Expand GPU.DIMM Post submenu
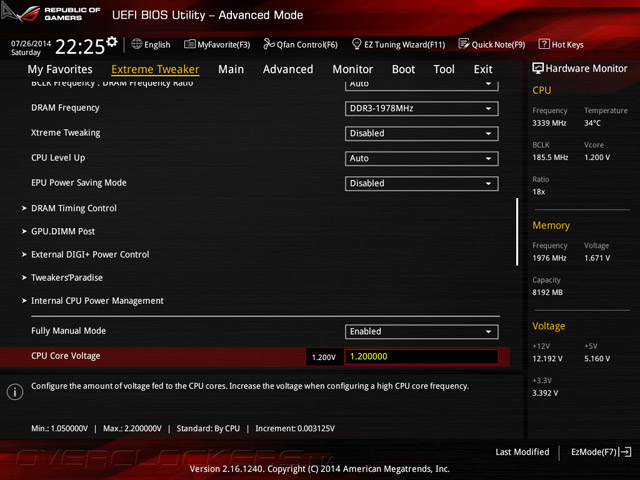 point(63,231)
